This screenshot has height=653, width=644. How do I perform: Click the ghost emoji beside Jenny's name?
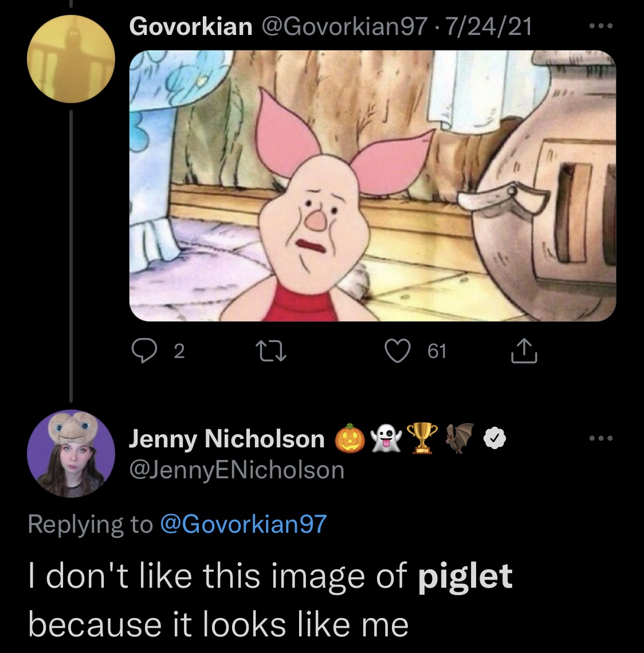(386, 439)
